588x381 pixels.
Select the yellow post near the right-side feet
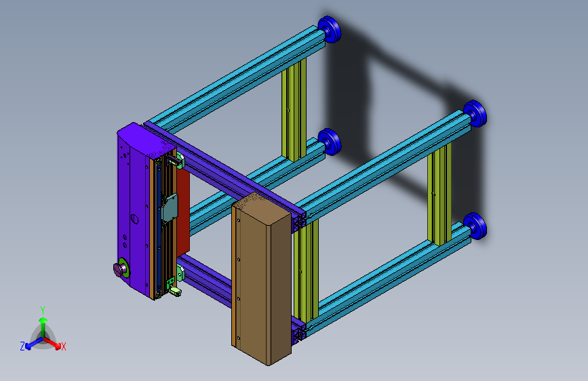439,195
